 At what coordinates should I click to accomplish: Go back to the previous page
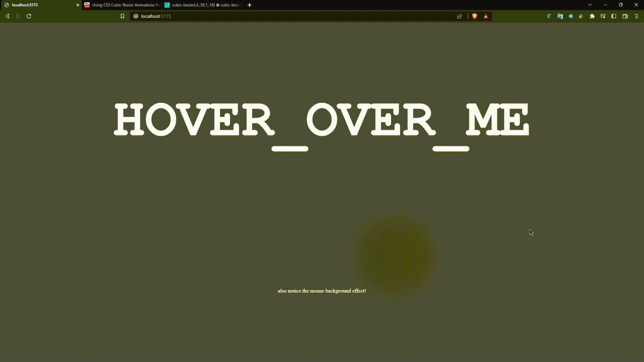pos(7,16)
